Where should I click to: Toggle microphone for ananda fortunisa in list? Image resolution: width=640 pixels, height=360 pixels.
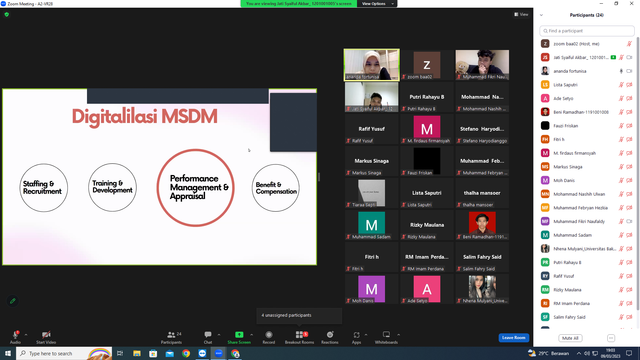621,71
